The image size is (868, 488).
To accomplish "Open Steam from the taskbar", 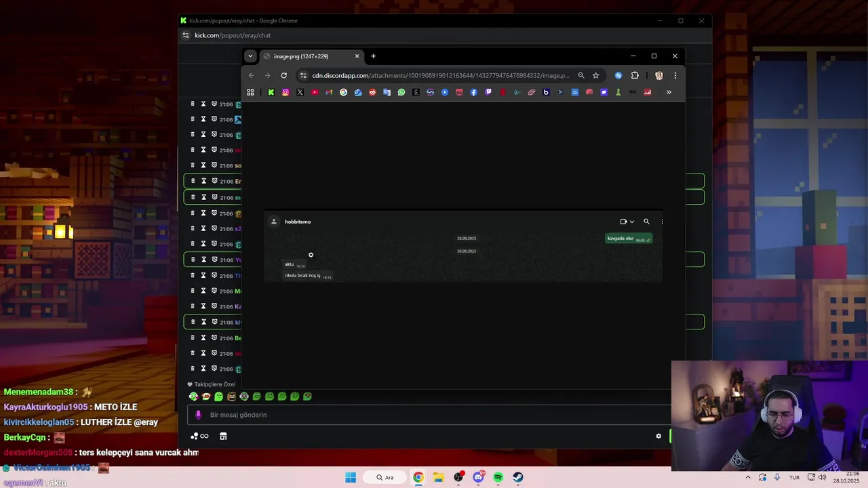I will pyautogui.click(x=517, y=477).
